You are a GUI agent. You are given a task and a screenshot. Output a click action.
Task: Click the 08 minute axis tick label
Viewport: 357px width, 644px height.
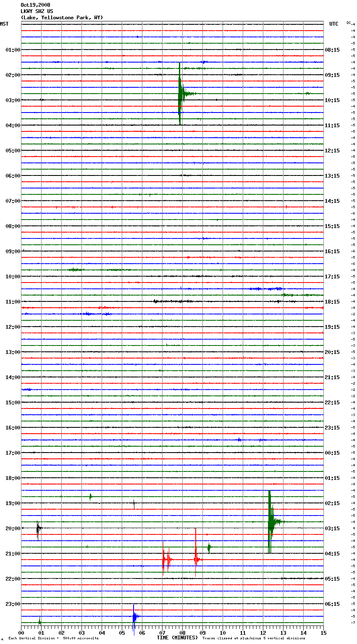tap(183, 633)
